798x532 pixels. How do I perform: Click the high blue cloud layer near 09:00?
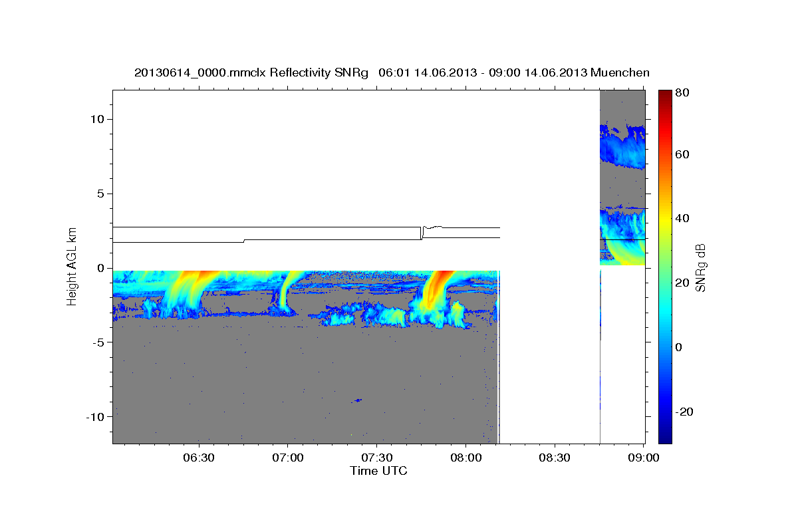[x=623, y=148]
